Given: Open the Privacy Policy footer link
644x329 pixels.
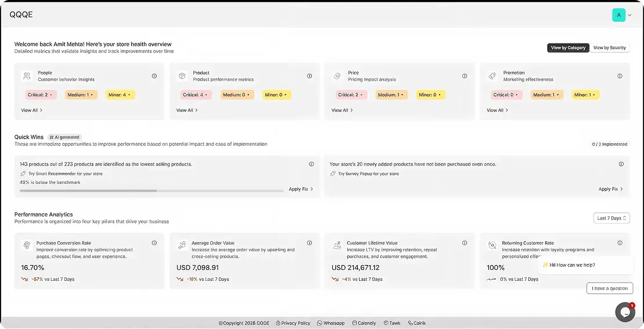Looking at the screenshot, I should pyautogui.click(x=293, y=323).
